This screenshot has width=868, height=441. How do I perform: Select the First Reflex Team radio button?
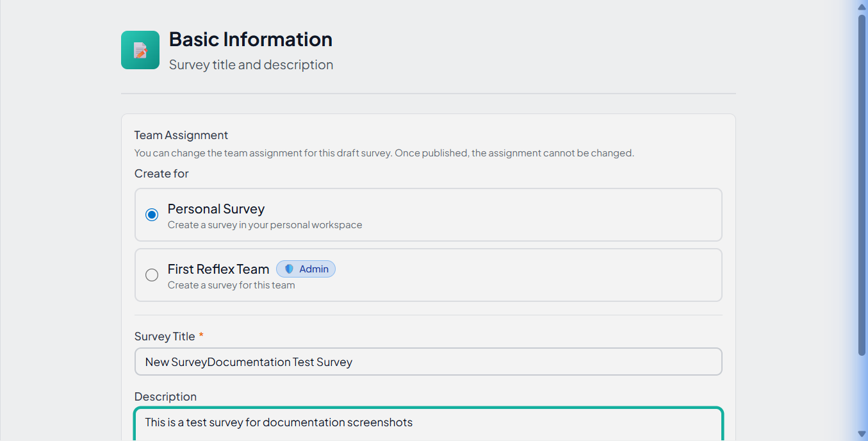click(152, 275)
